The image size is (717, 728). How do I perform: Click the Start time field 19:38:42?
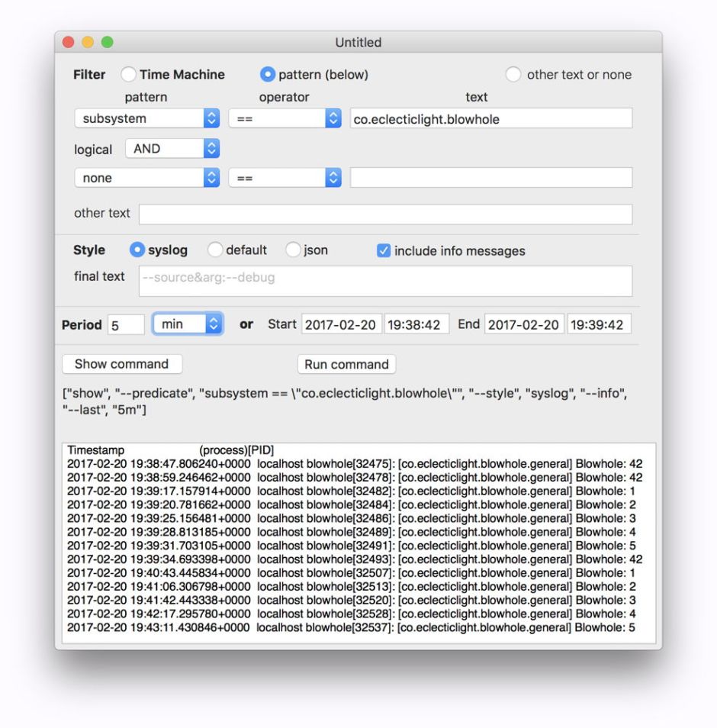click(416, 324)
